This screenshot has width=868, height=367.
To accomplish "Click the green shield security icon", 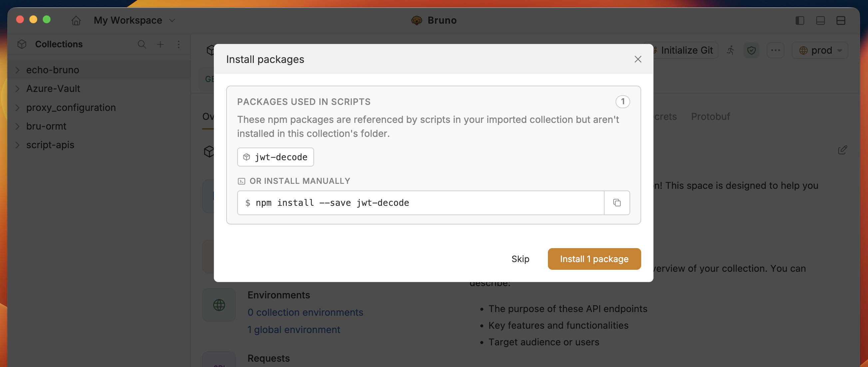I will [x=751, y=50].
